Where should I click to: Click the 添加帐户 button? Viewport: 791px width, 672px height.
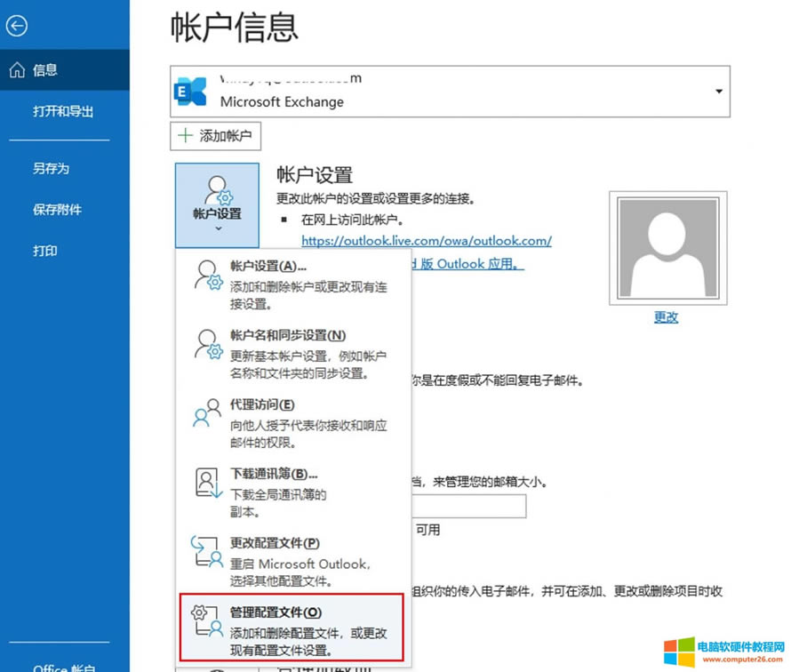coord(215,136)
